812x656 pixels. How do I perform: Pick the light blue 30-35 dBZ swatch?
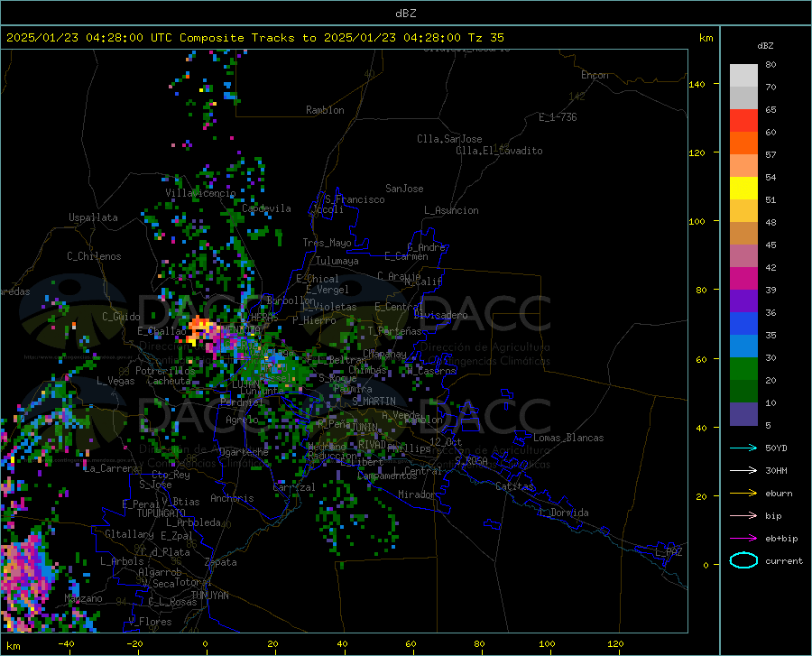coord(743,346)
